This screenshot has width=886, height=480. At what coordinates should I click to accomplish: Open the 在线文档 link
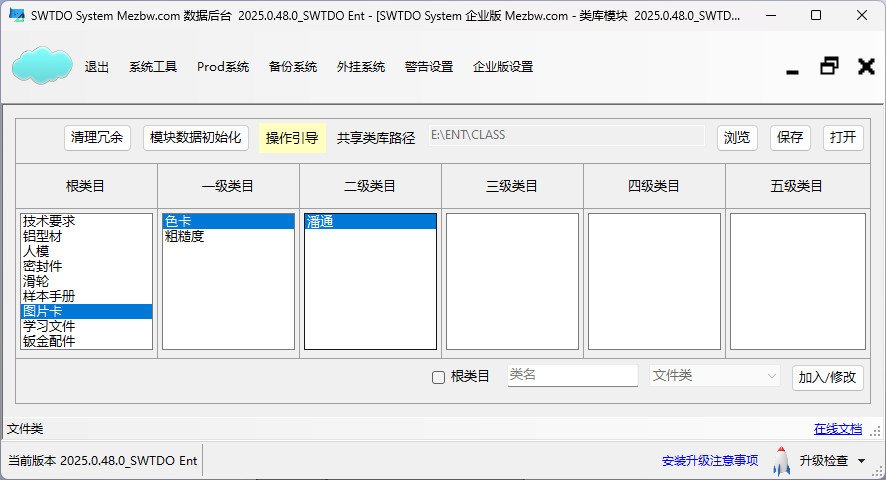pos(837,429)
